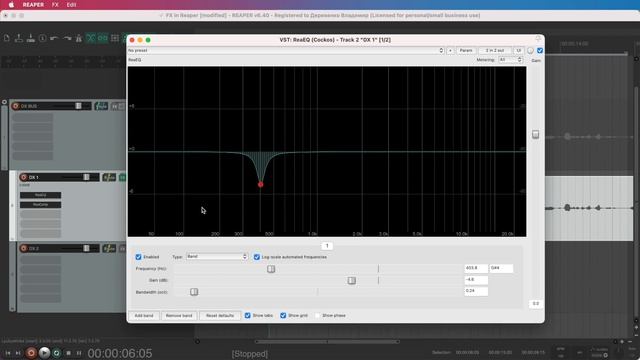Click the Frequency value input field
The width and height of the screenshot is (640, 360).
pyautogui.click(x=476, y=268)
